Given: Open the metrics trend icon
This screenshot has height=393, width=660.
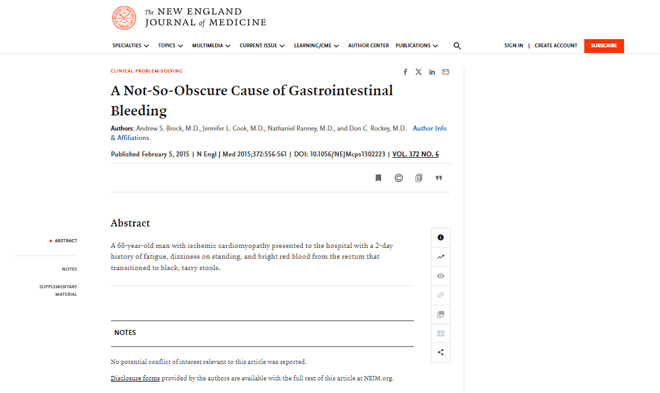Looking at the screenshot, I should pos(441,257).
